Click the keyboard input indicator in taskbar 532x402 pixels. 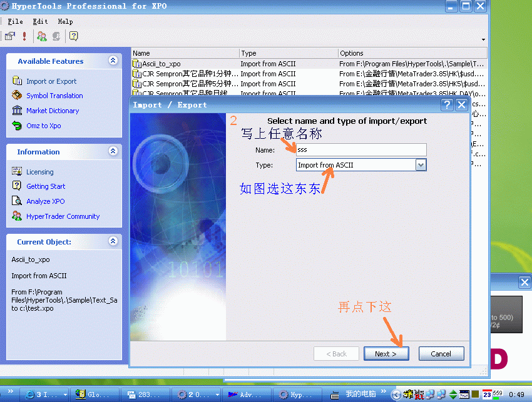335,394
